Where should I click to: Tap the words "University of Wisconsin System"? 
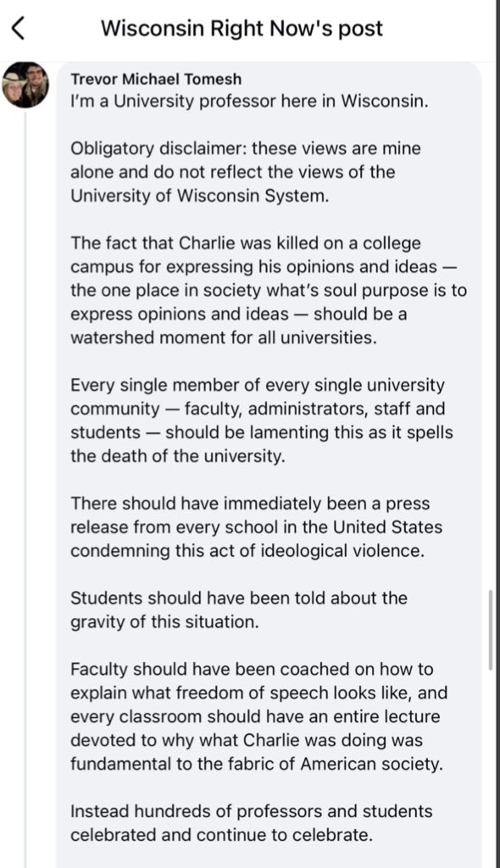click(199, 196)
